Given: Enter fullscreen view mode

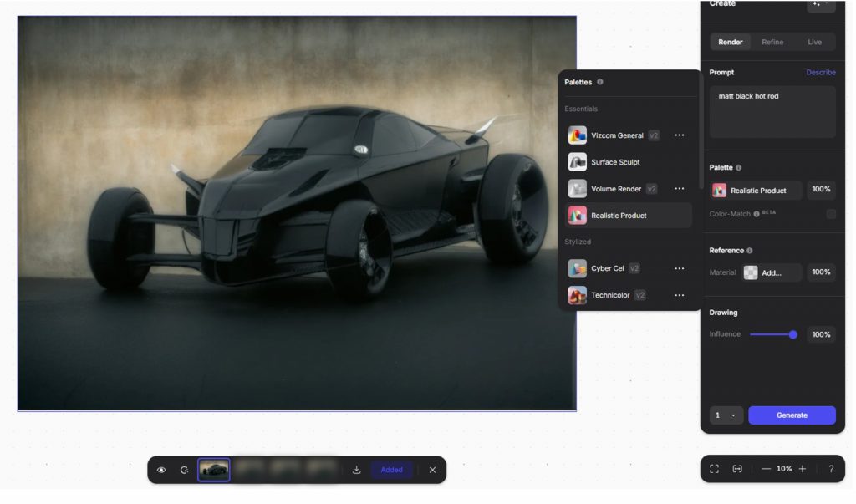Looking at the screenshot, I should tap(715, 469).
